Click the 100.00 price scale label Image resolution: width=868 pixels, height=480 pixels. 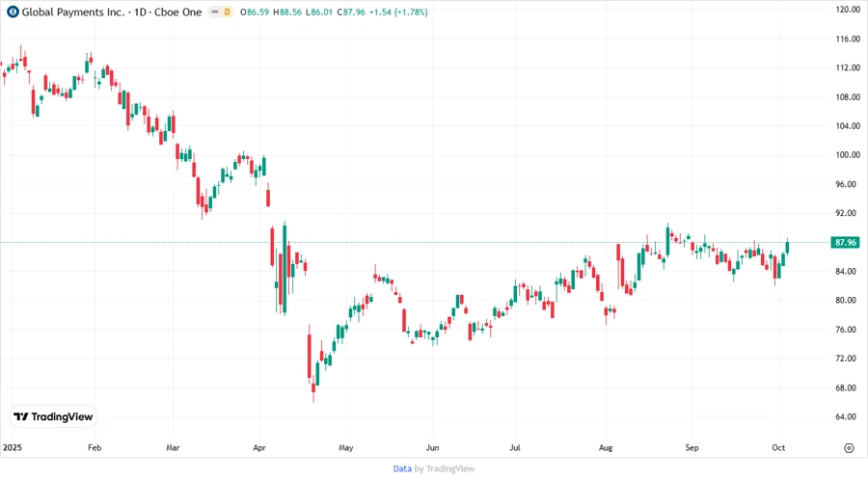click(848, 155)
